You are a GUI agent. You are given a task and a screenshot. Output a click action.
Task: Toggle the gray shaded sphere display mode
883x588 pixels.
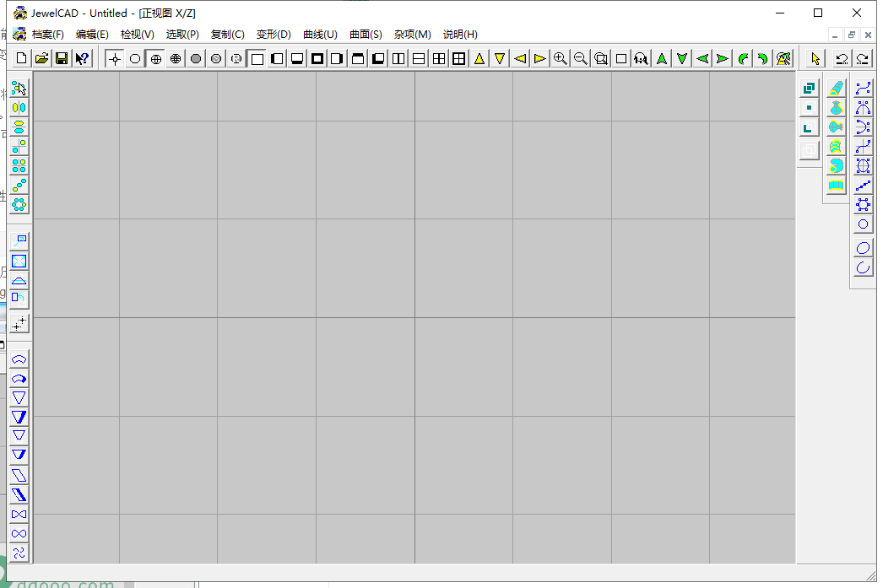click(x=196, y=58)
